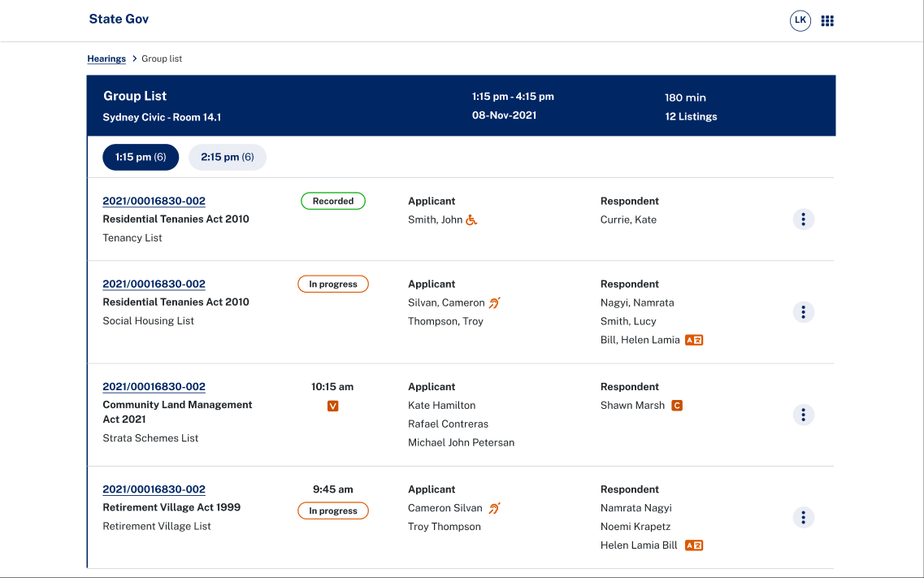Click applicant name Kate Hamilton

(x=441, y=406)
